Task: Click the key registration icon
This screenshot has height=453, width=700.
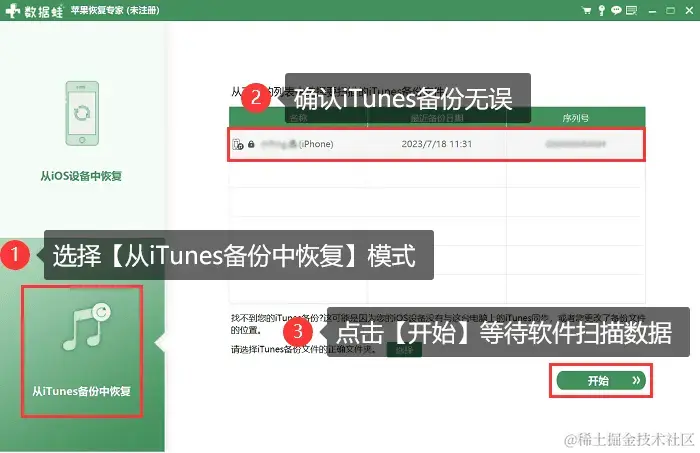Action: coord(601,10)
